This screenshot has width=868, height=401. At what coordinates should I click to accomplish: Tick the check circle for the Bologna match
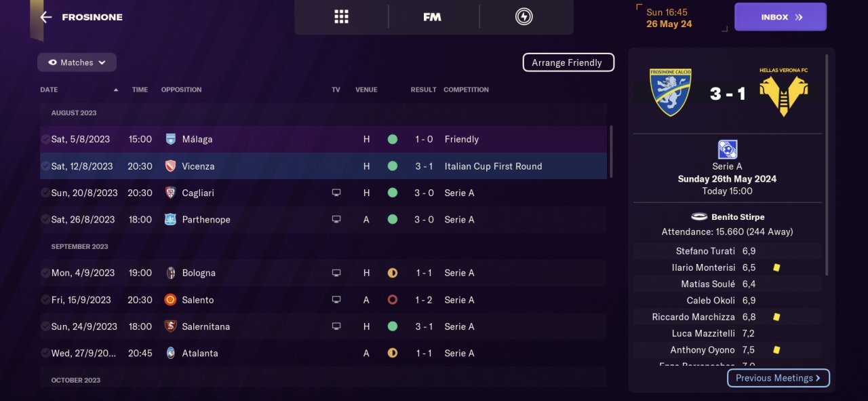point(45,273)
